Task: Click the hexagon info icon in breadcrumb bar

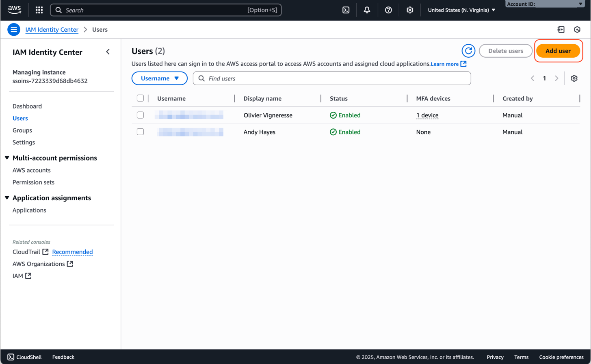Action: coord(577,30)
